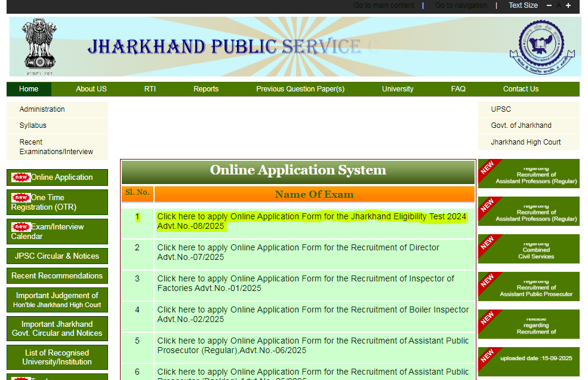Click the new badge on One Time Registration
The image size is (588, 380).
(21, 197)
